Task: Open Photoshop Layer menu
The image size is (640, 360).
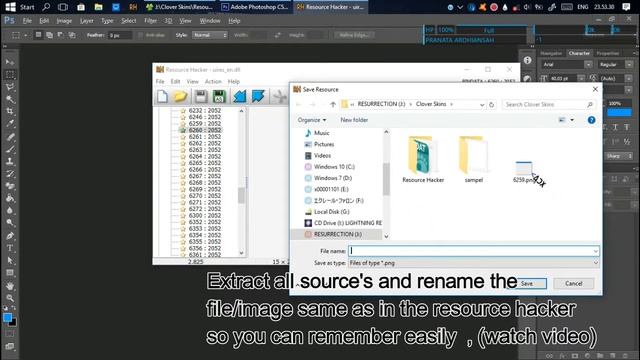Action: pos(86,21)
